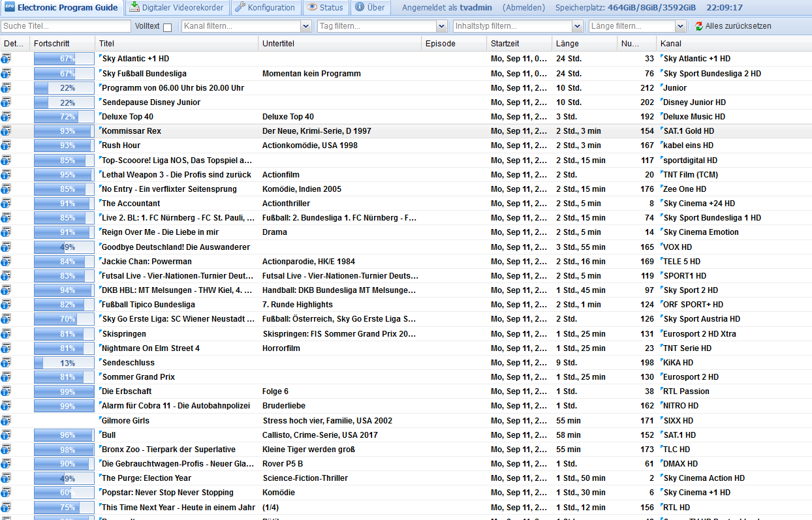Open the Tag filtern dropdown arrow
Viewport: 812px width, 520px height.
click(x=441, y=26)
